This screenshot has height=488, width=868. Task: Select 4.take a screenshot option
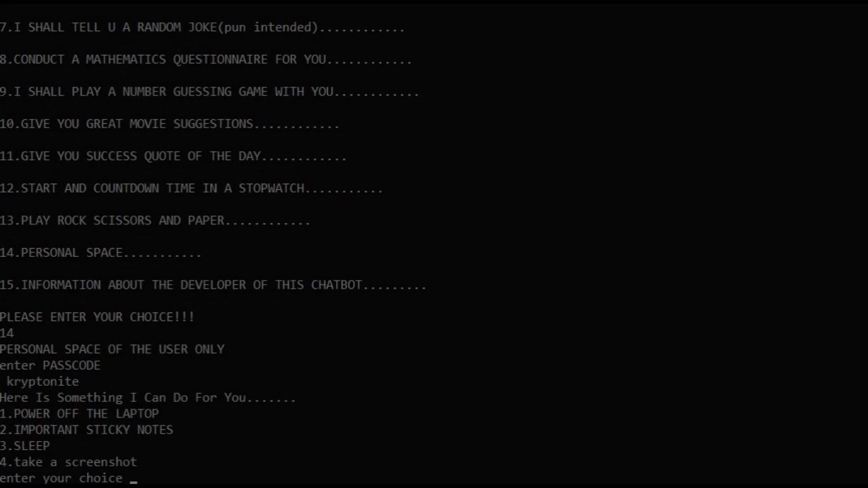pos(68,462)
